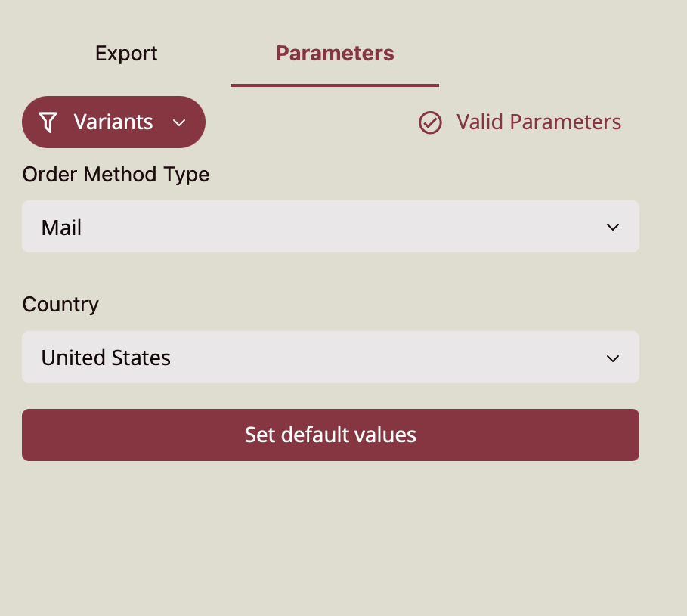Click the underline beneath the Parameters tab
The width and height of the screenshot is (687, 616).
point(335,85)
